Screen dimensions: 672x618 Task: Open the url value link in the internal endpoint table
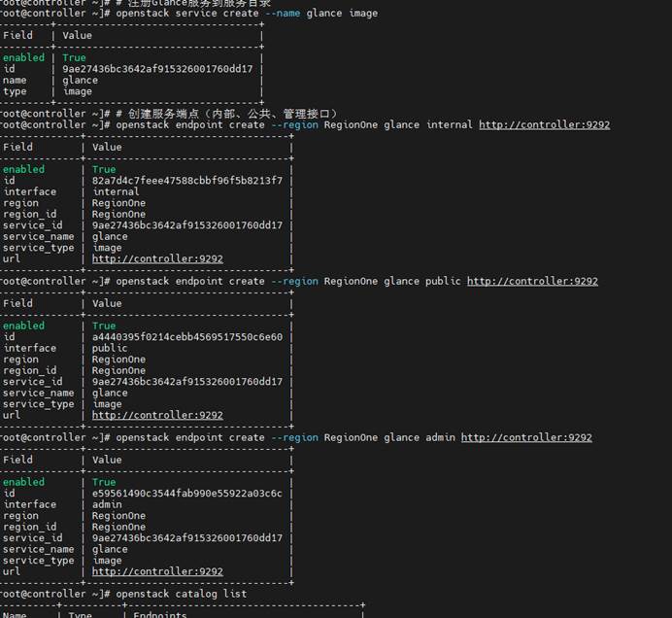[157, 259]
